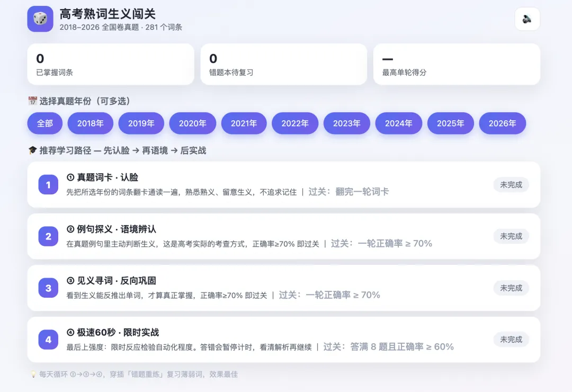Toggle the 2023年 year chip
This screenshot has width=572, height=392.
(346, 123)
